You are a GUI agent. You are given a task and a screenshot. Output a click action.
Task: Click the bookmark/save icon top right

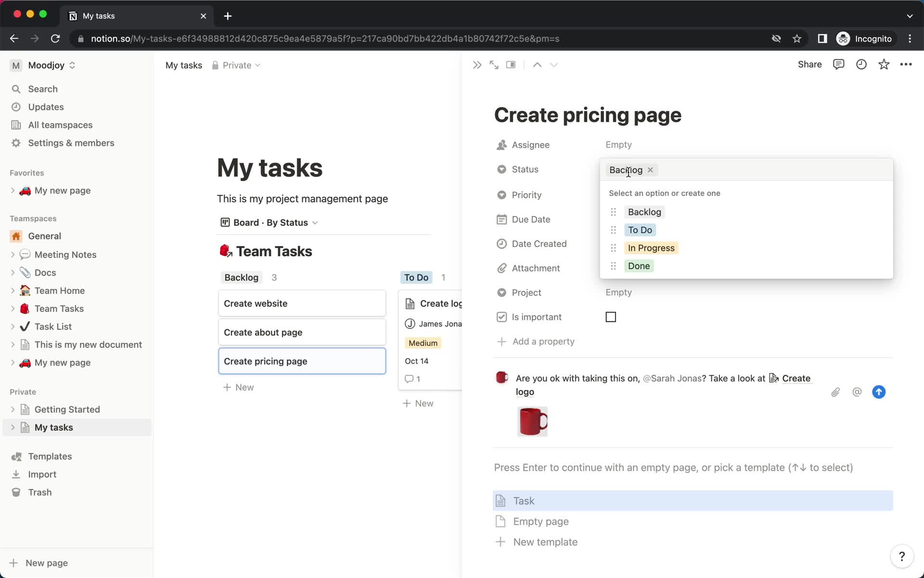point(884,65)
